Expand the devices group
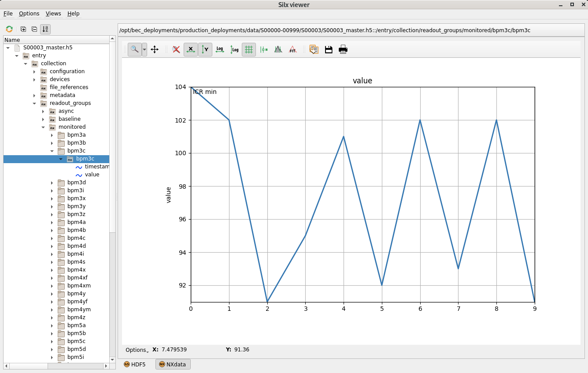This screenshot has width=588, height=373. pyautogui.click(x=34, y=79)
